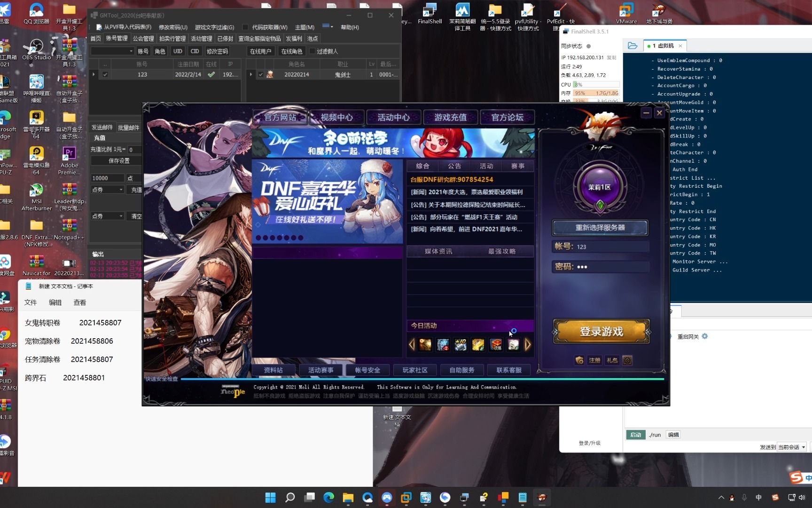The width and height of the screenshot is (812, 508).
Task: Click the 茉莉1区 server orb
Action: coord(600,187)
